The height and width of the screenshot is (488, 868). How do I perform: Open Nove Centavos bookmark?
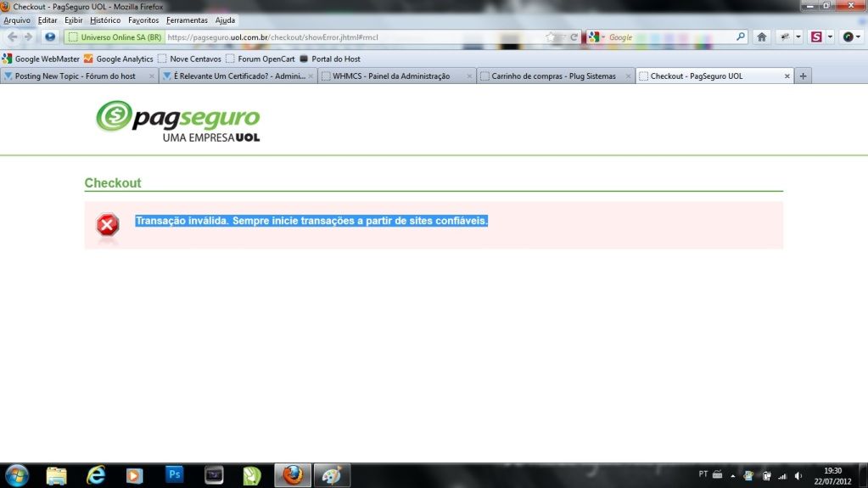(189, 59)
